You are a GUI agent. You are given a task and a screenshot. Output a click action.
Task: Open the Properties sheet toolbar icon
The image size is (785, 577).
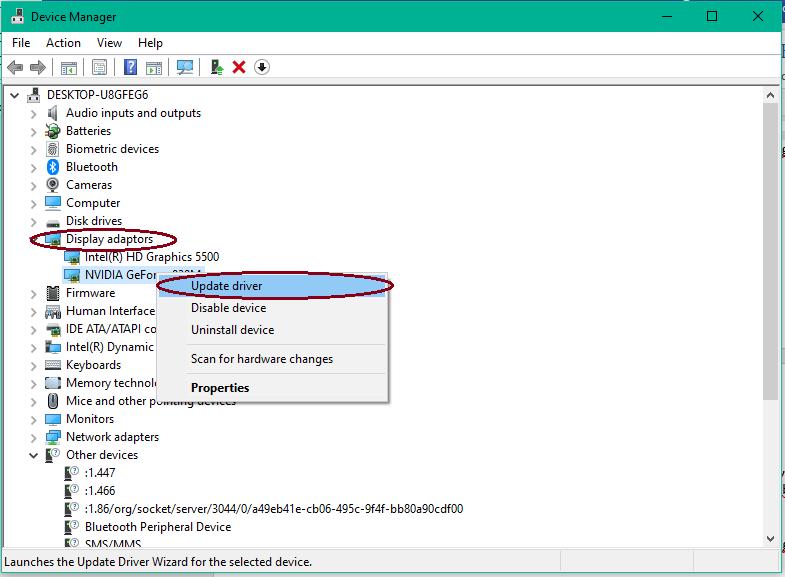pyautogui.click(x=99, y=67)
